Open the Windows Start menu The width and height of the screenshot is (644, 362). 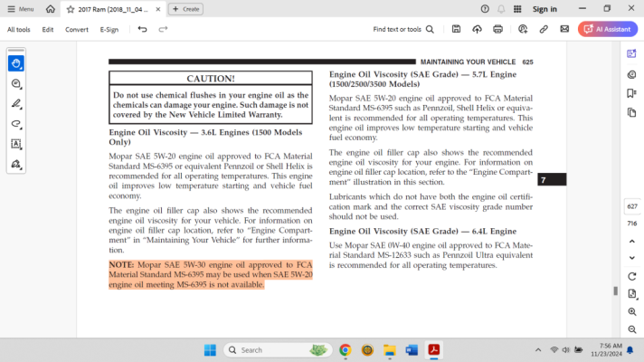(210, 349)
